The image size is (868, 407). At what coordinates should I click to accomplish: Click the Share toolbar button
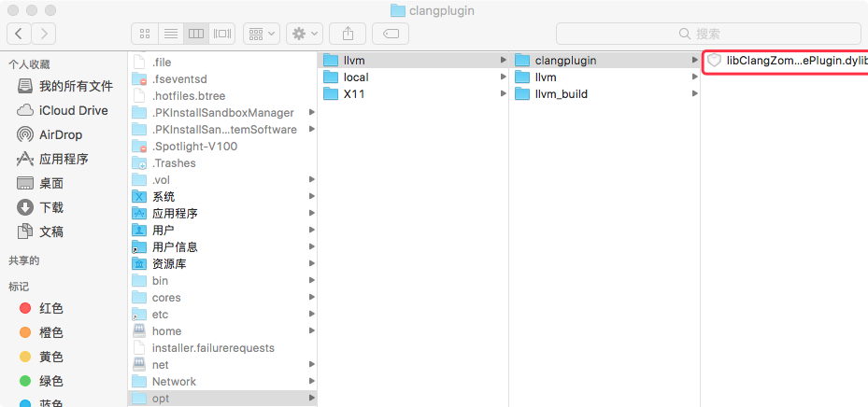click(348, 34)
